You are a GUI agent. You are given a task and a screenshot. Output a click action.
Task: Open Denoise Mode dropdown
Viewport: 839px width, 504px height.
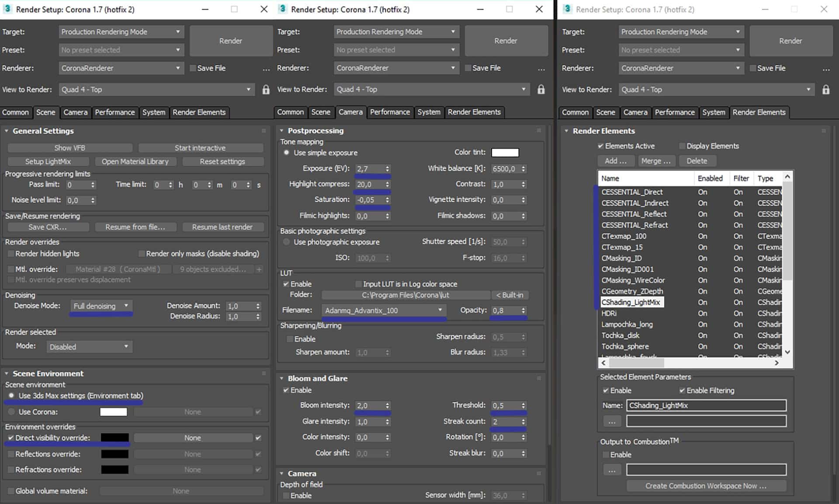pyautogui.click(x=101, y=306)
